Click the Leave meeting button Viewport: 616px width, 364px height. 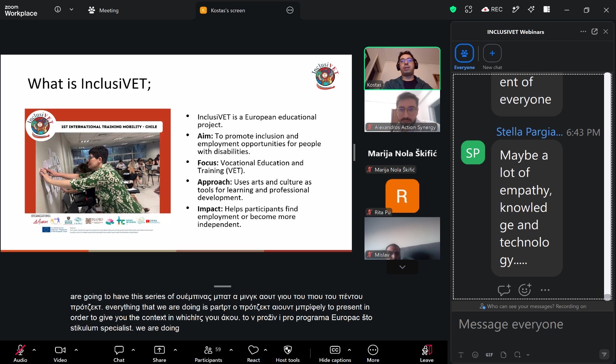point(427,353)
